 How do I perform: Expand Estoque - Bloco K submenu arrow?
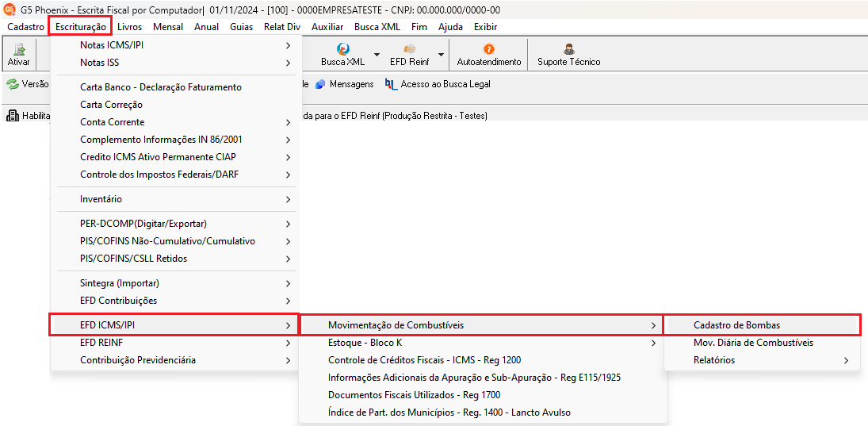tap(654, 343)
